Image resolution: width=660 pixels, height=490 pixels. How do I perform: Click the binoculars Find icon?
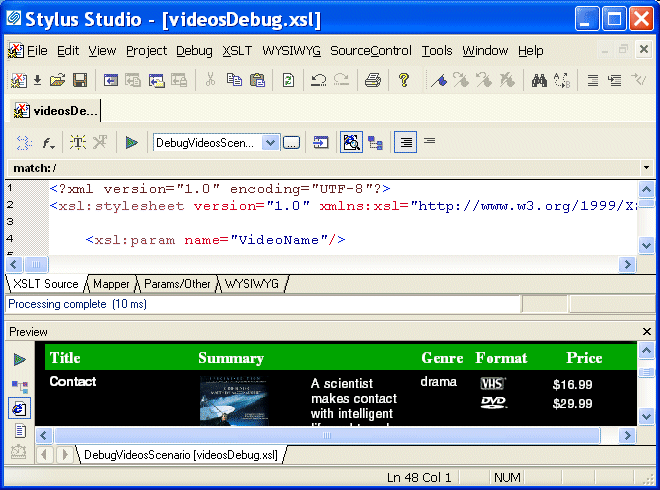[539, 81]
